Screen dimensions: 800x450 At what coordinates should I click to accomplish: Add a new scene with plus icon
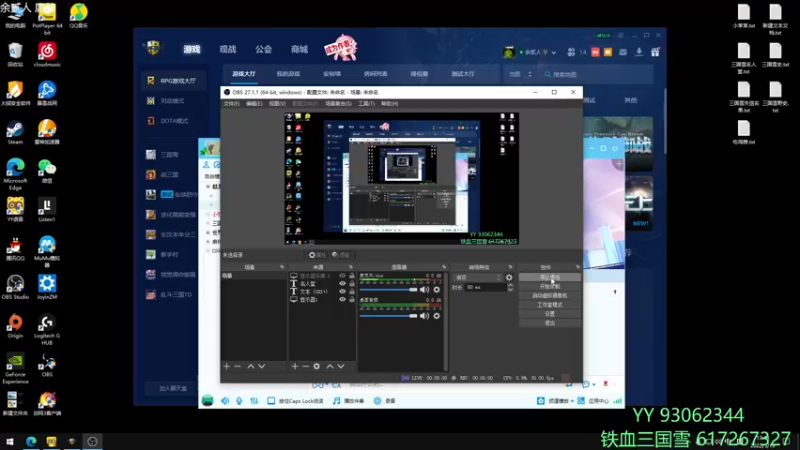[227, 366]
